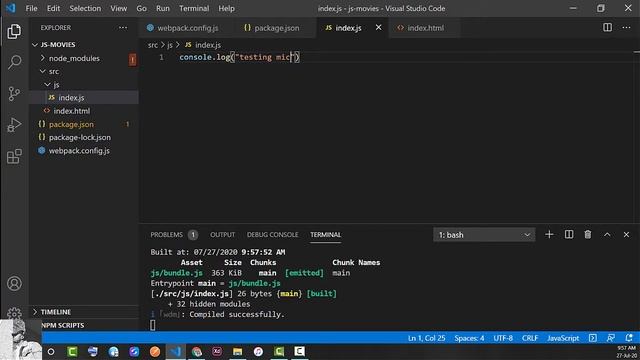Open Adobe XD from the taskbar
Screen dimensions: 640x360
(x=217, y=351)
